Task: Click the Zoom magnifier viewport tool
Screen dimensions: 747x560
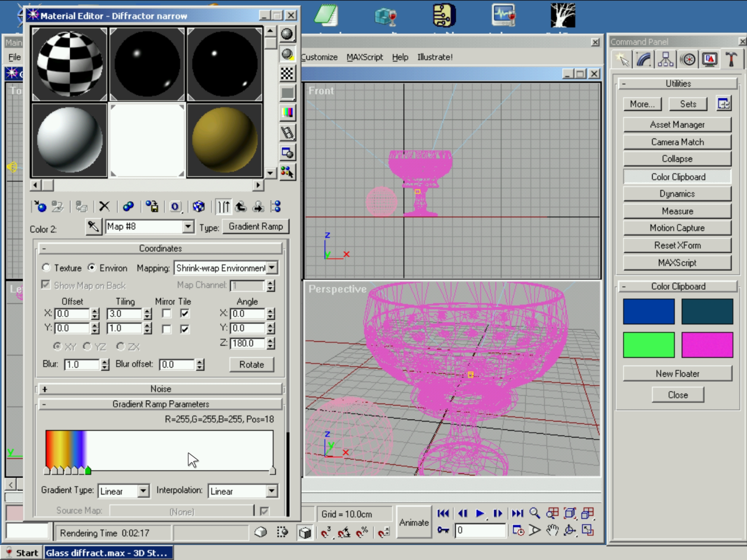Action: pos(535,513)
